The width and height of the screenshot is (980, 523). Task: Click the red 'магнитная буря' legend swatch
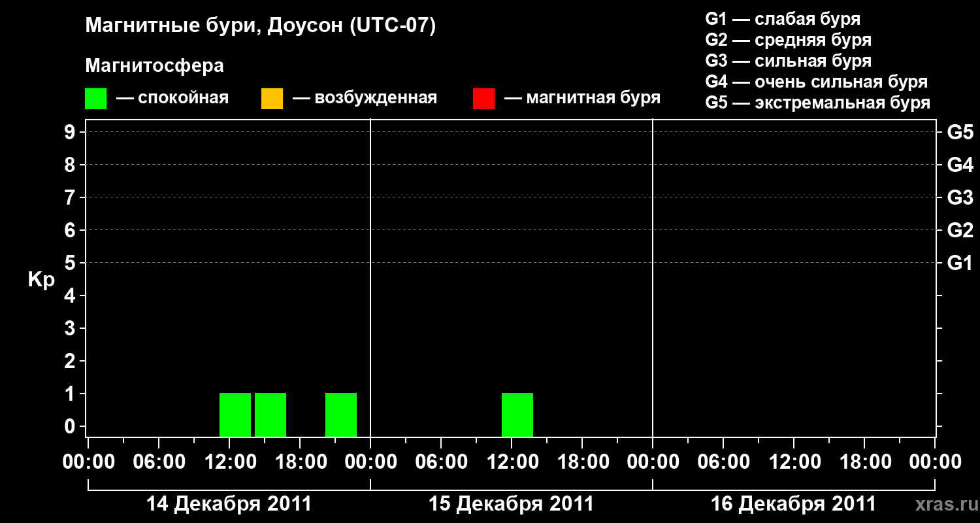pos(483,99)
